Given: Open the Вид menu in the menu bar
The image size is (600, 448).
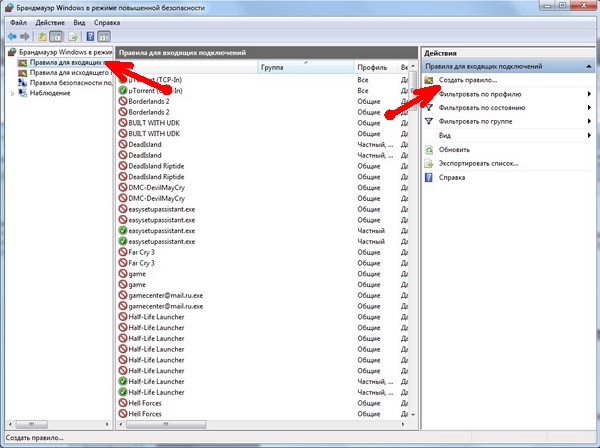Looking at the screenshot, I should (79, 23).
